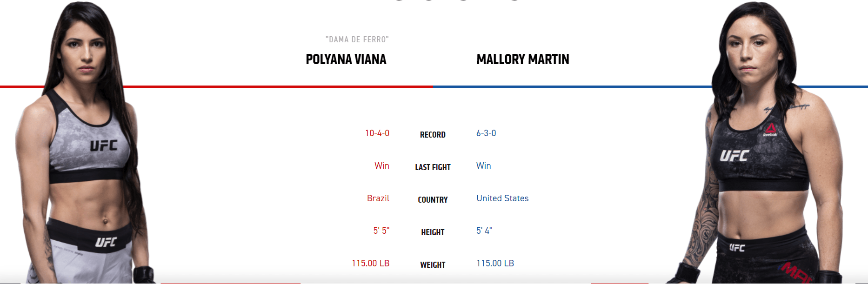Open the Polyana Viana name link
This screenshot has height=284, width=868.
[346, 59]
